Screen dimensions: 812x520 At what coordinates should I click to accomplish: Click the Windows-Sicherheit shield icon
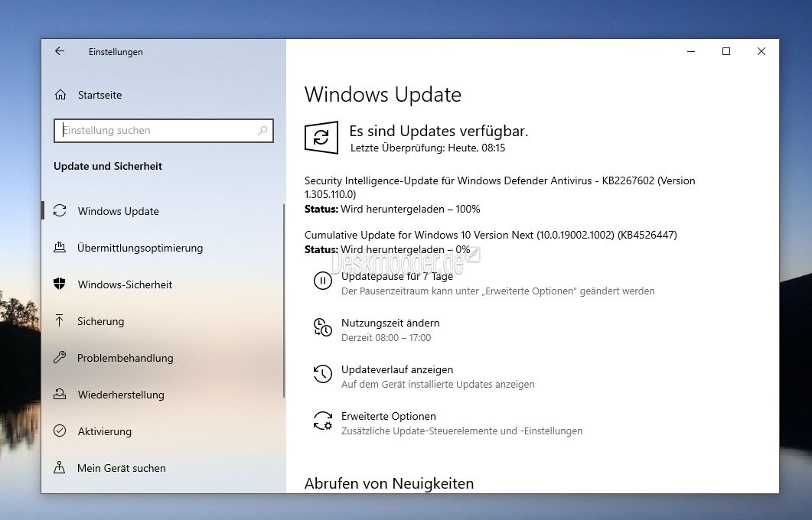(60, 284)
